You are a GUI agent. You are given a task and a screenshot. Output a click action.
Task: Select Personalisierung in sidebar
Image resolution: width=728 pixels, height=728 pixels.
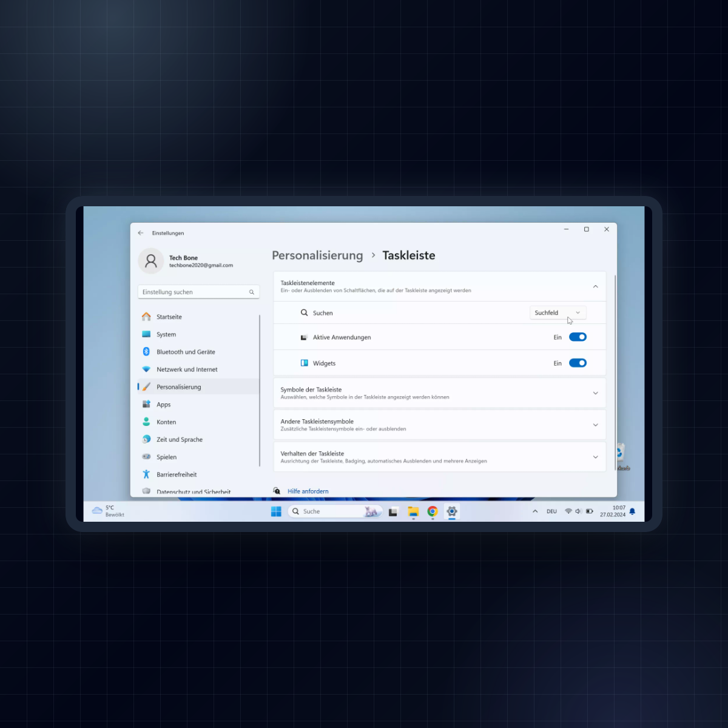[x=198, y=387]
